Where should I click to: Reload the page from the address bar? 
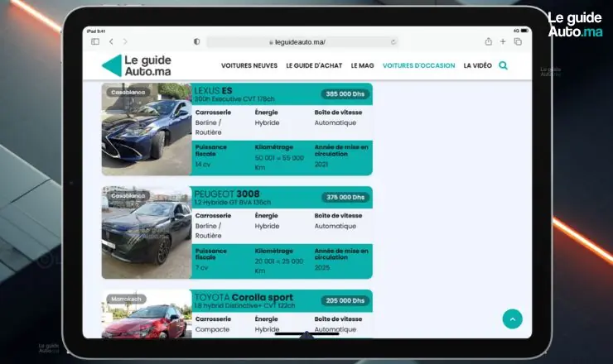[393, 41]
